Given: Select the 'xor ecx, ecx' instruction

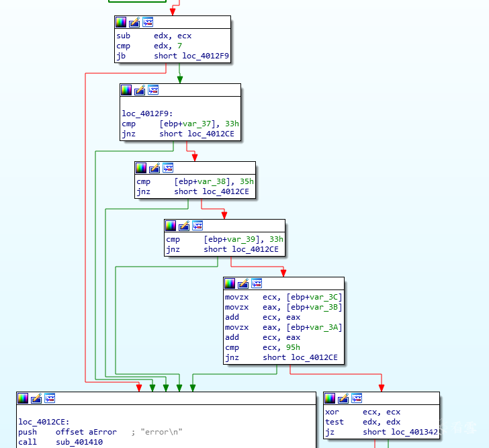Looking at the screenshot, I should 363,412.
